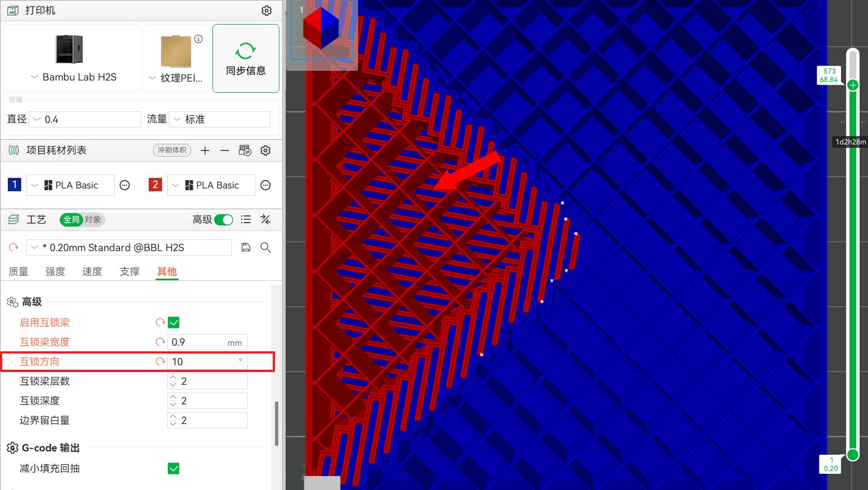Click the settings panel vertical scrollbar
Viewport: 868px width, 490px height.
[276, 423]
